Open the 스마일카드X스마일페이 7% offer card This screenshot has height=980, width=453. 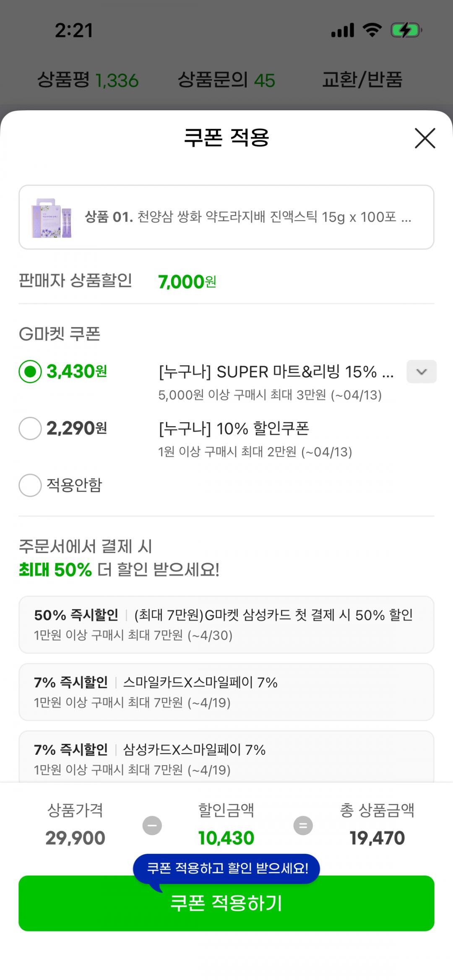point(226,692)
